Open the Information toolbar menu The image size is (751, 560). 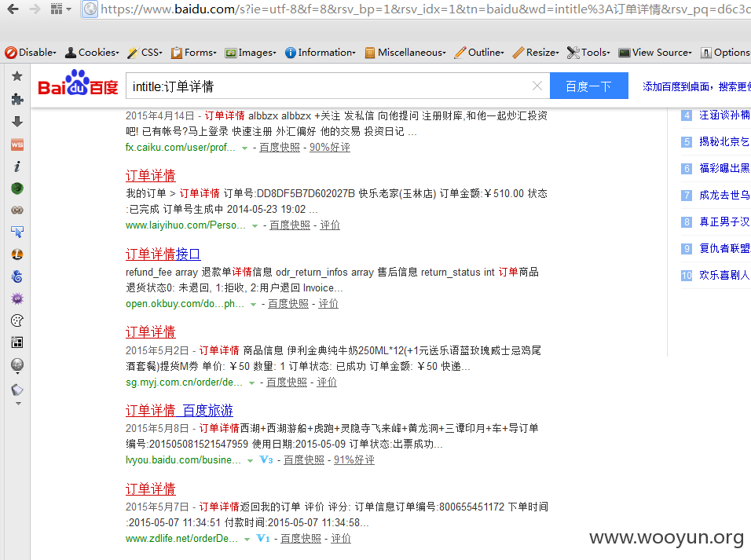point(321,52)
